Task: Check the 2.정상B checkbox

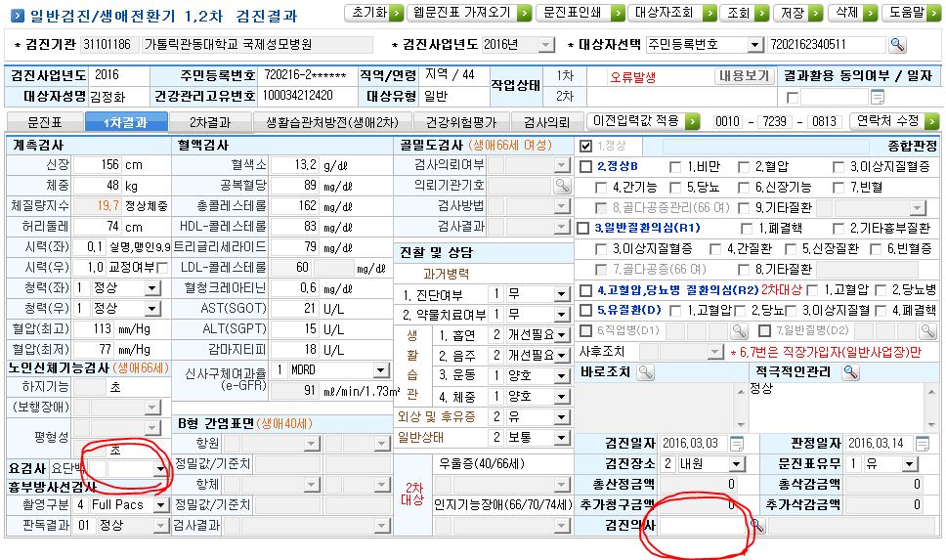Action: (585, 166)
